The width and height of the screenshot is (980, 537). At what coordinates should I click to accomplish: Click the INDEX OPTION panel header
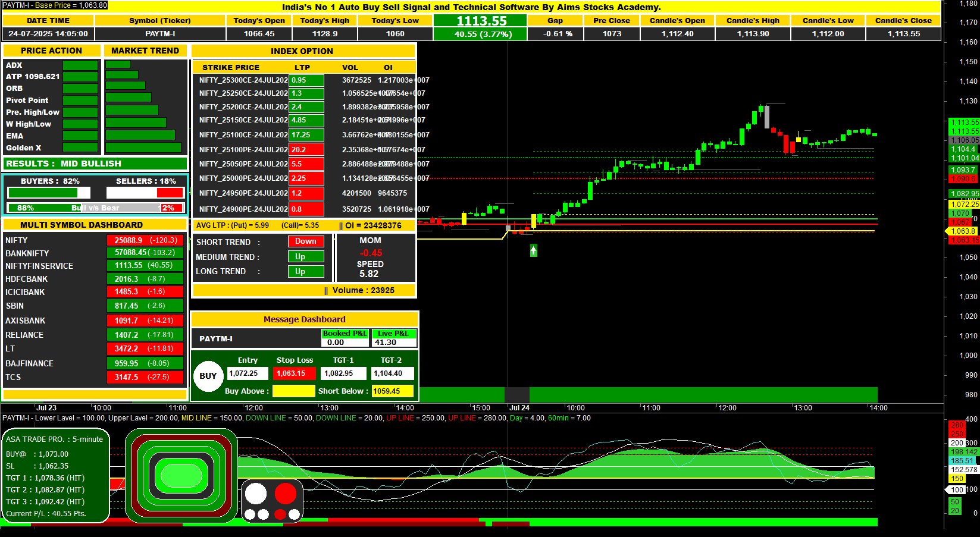point(303,51)
